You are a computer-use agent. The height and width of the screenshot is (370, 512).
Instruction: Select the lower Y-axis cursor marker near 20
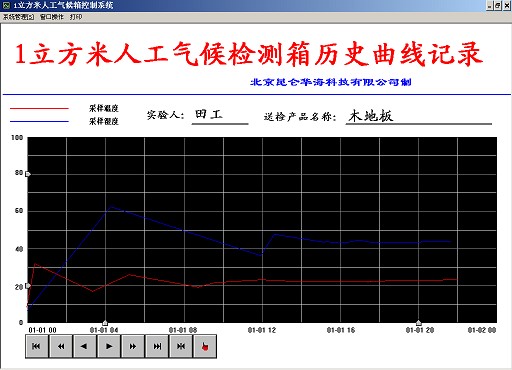[x=28, y=286]
